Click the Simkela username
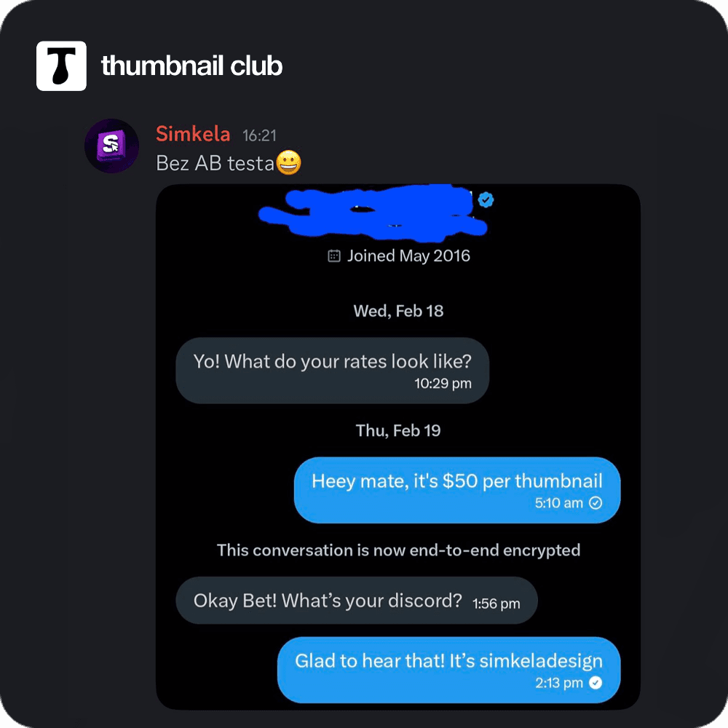Screen dimensions: 728x728 tap(193, 134)
